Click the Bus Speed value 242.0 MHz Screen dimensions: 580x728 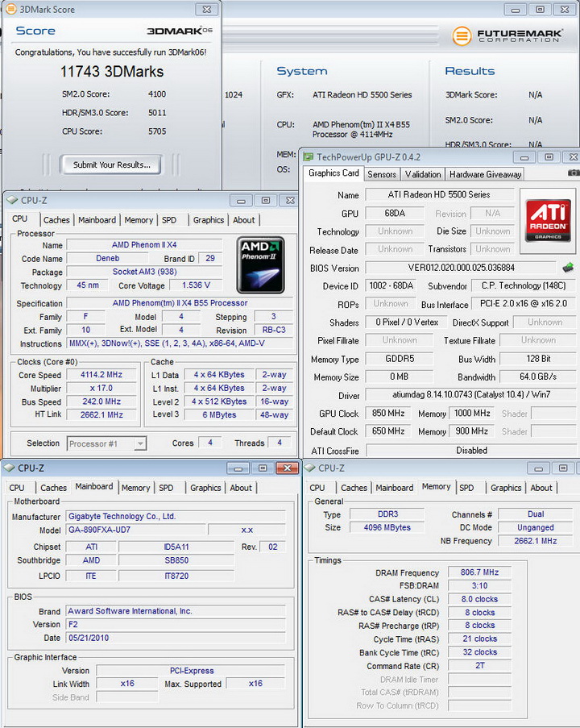(101, 401)
